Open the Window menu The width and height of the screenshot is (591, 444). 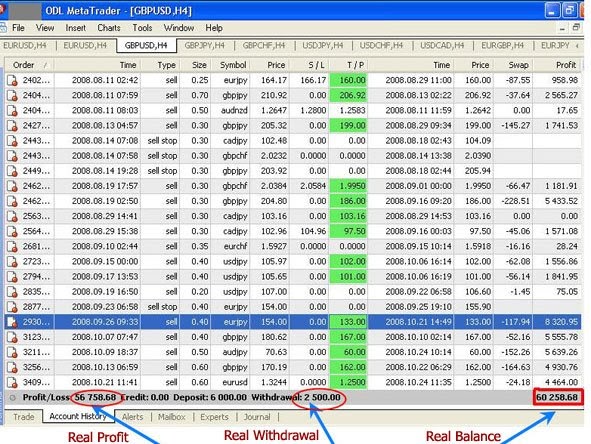[179, 28]
